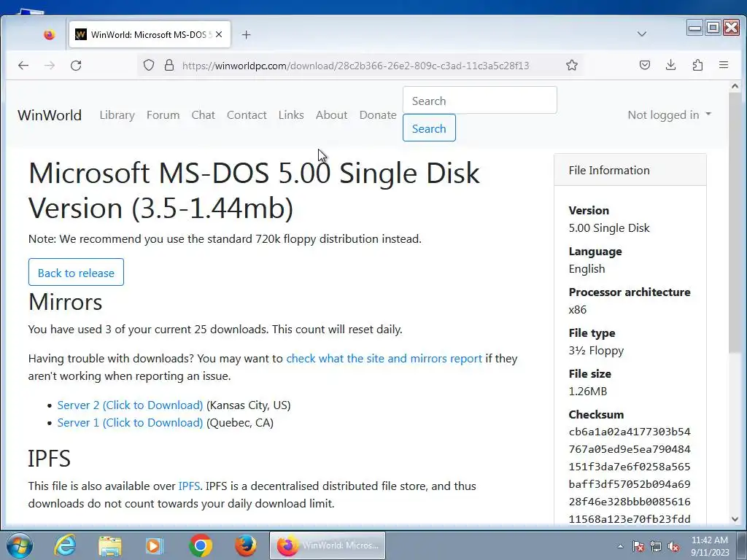Viewport: 747px width, 560px height.
Task: Click the 1.26MB file size value
Action: coord(588,391)
